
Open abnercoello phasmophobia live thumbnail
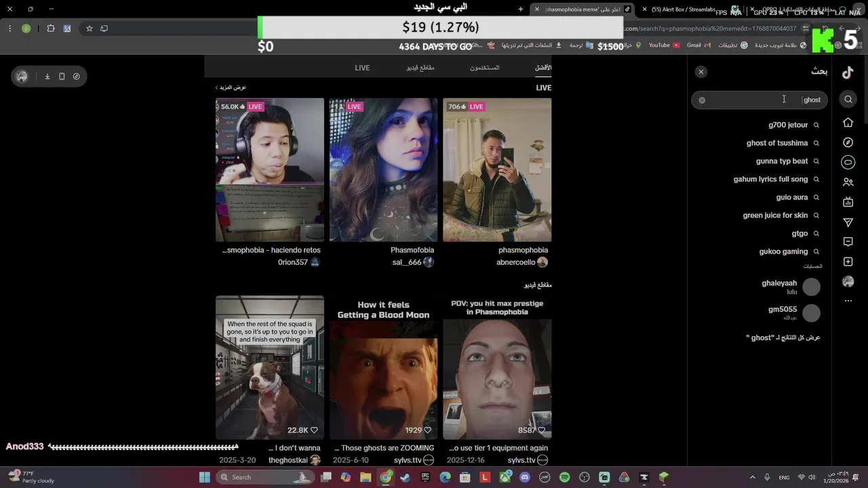click(x=497, y=169)
